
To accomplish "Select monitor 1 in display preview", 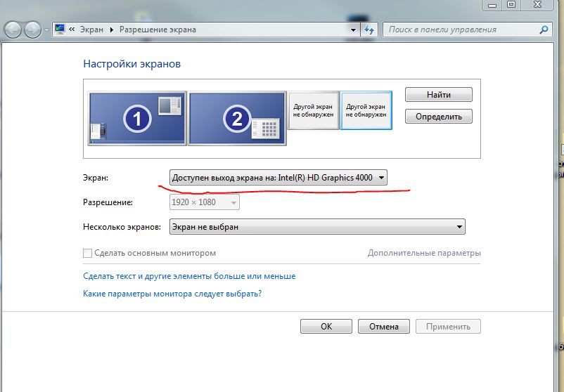I will pyautogui.click(x=138, y=119).
